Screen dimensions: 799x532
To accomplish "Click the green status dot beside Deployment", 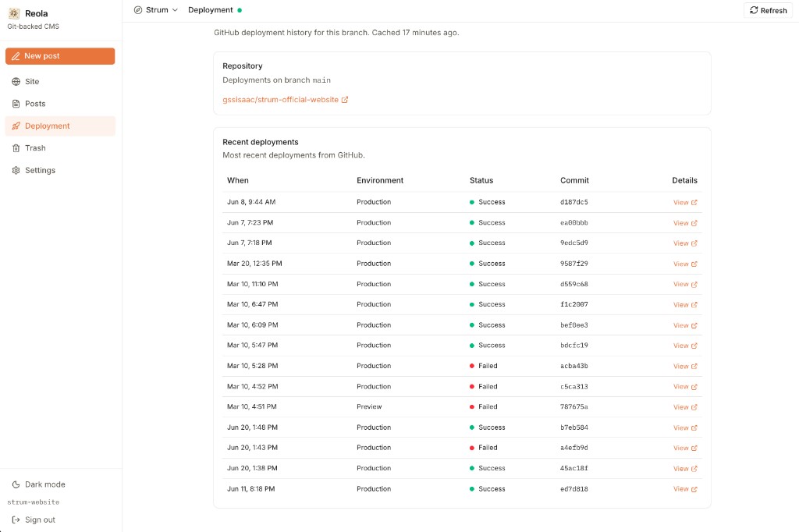I will tap(240, 10).
